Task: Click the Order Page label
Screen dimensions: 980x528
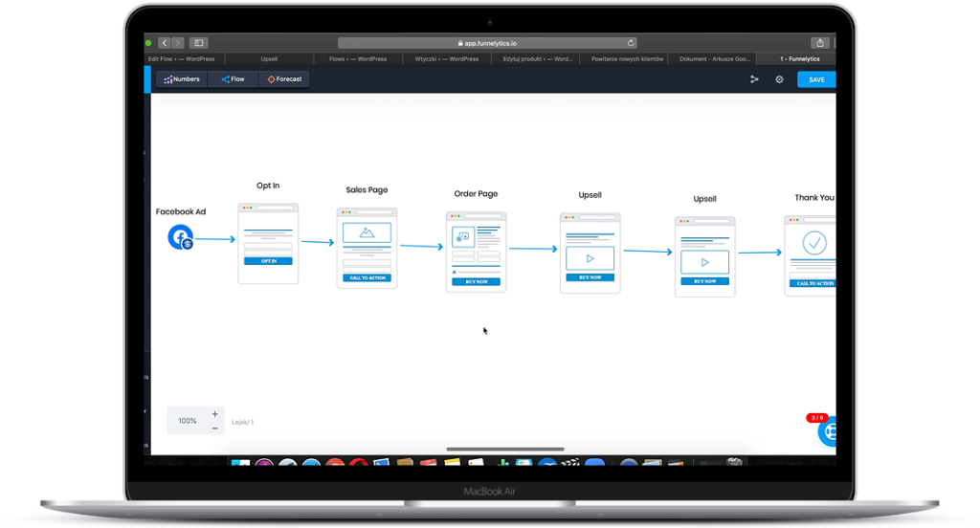Action: pos(477,194)
